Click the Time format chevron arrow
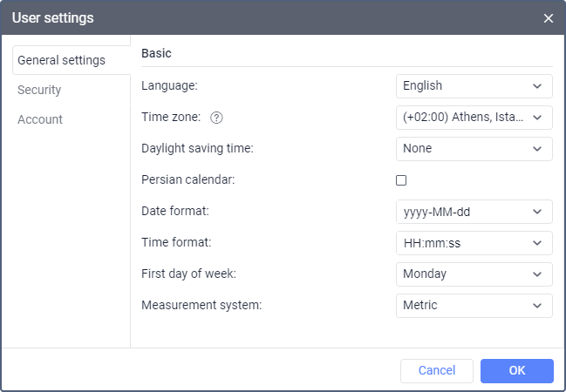Screen dimensions: 566x392 pyautogui.click(x=537, y=243)
